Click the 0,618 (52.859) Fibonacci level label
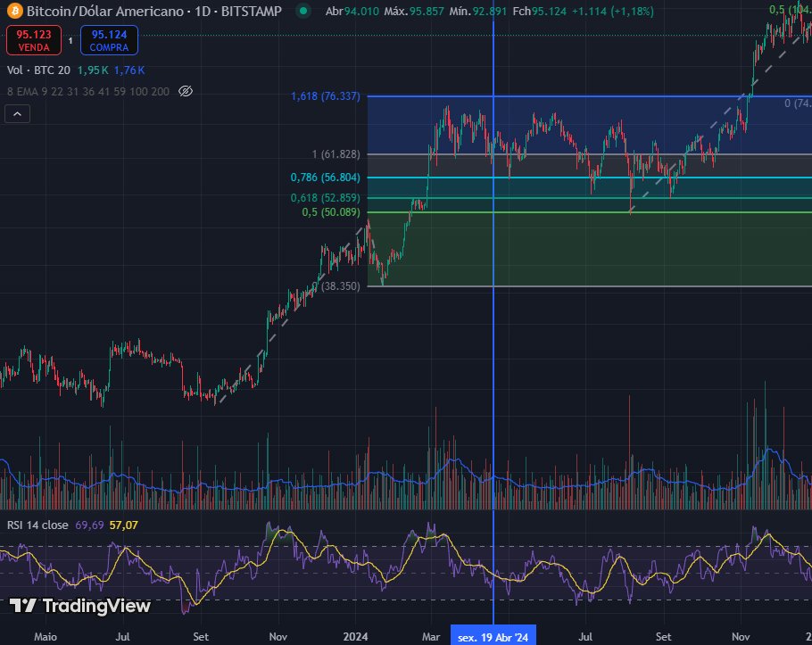 tap(325, 198)
